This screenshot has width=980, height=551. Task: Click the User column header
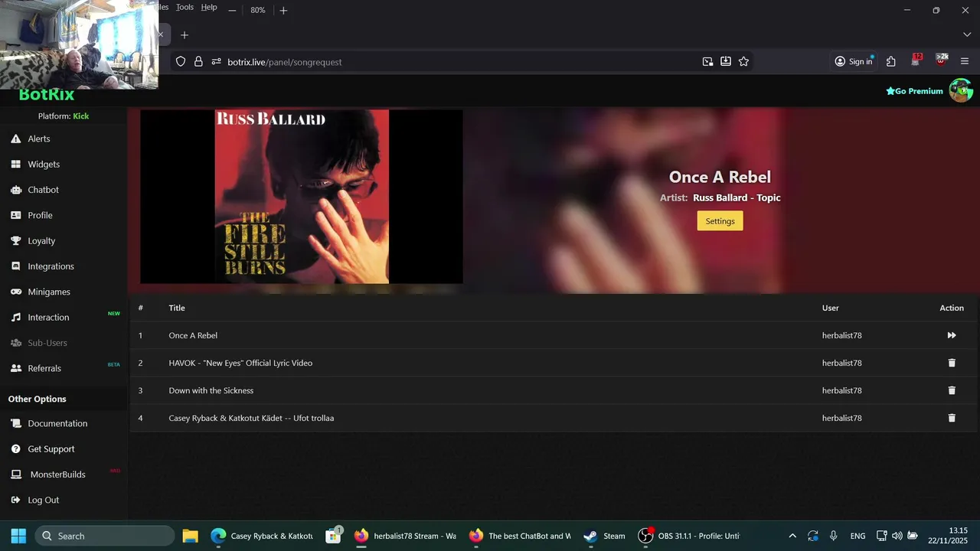tap(831, 308)
